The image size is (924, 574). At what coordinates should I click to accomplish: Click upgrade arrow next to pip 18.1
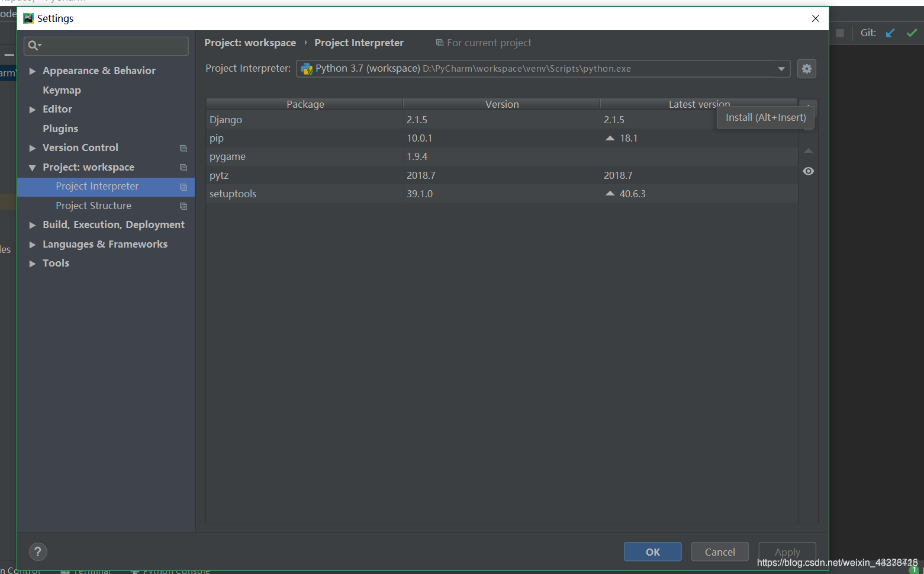click(610, 138)
